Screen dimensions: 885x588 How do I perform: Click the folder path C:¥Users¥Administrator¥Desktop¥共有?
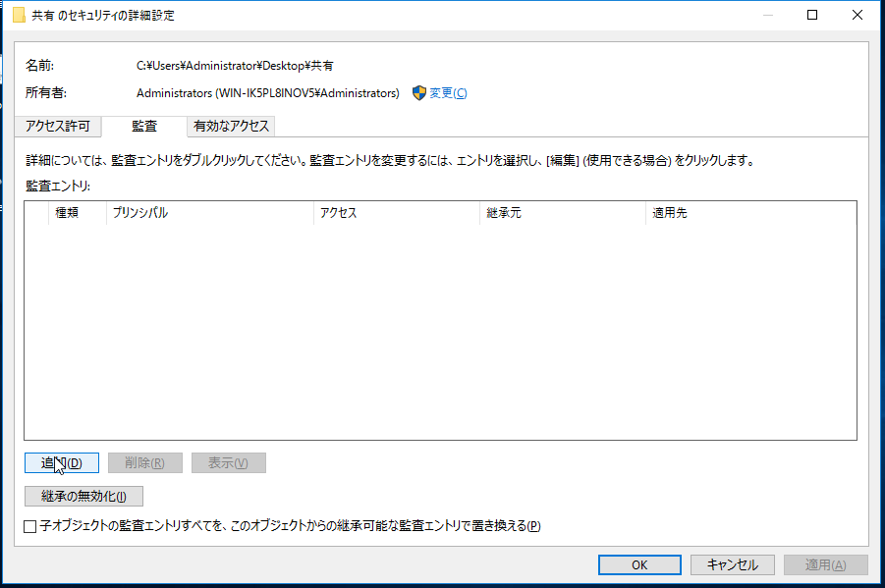[x=235, y=66]
